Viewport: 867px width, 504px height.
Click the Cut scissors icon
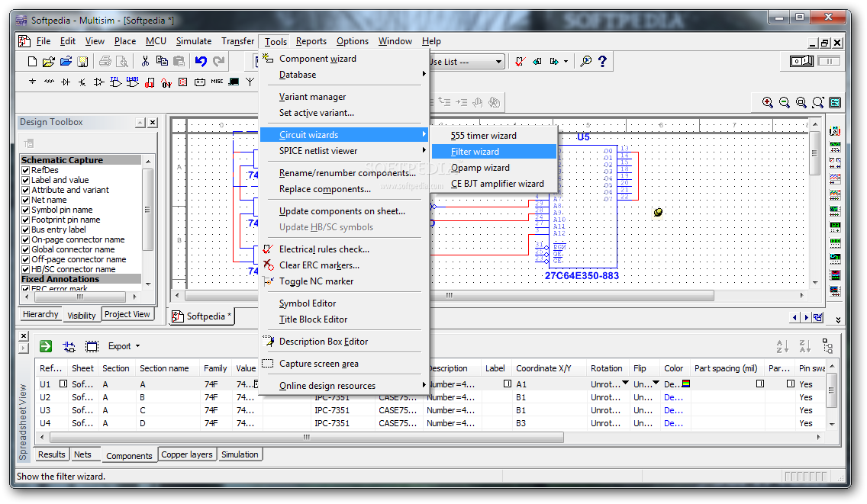pos(145,61)
